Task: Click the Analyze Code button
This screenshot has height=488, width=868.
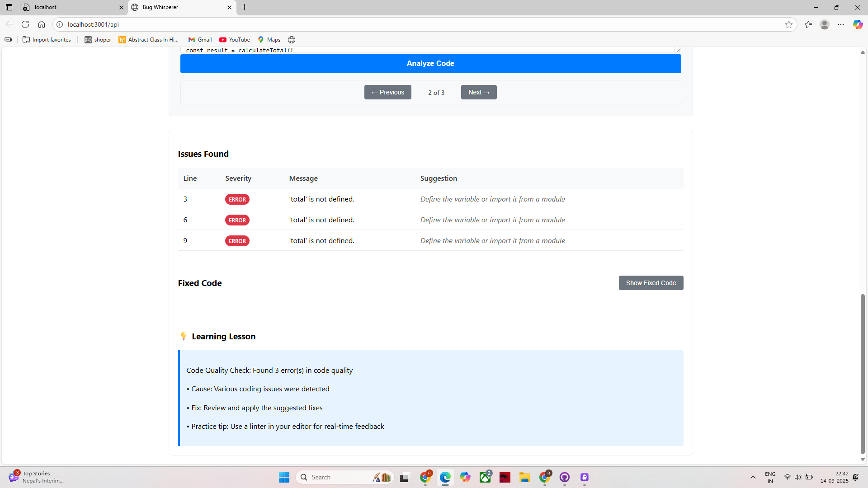Action: pos(430,64)
